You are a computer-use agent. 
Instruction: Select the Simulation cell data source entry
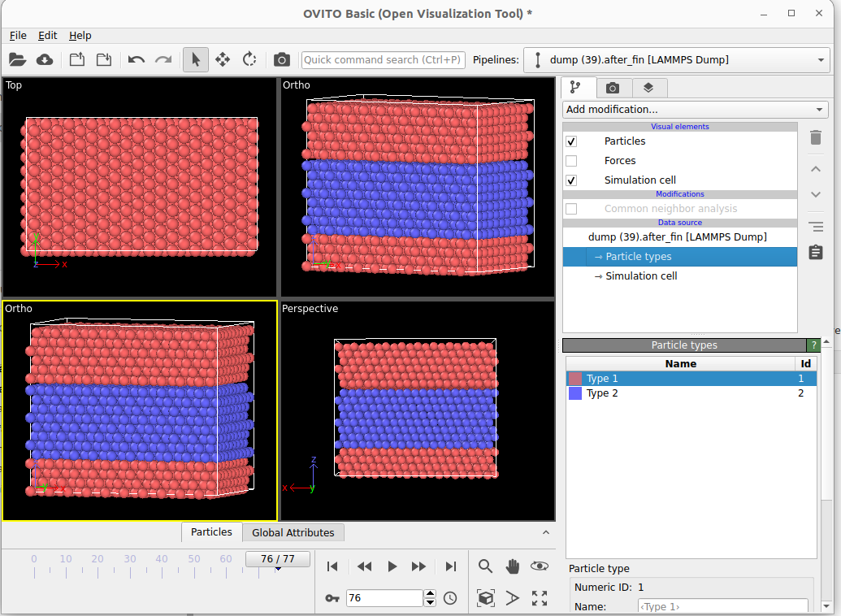679,275
